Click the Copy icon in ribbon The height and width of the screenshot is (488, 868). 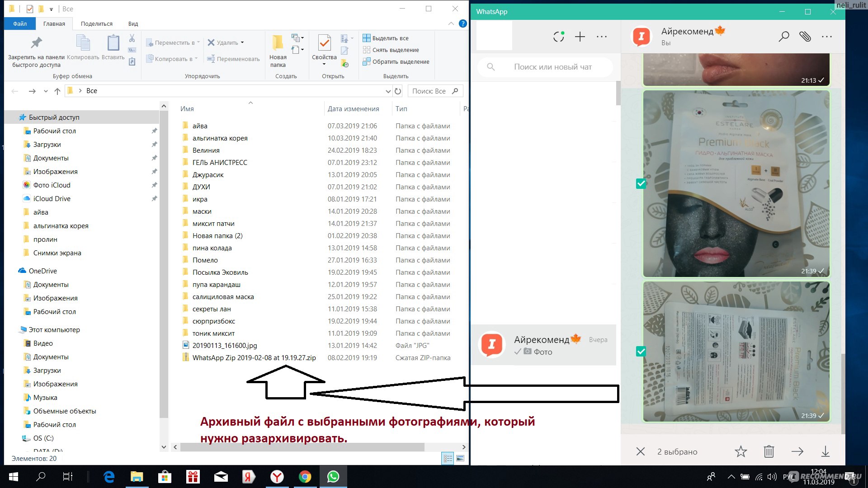pyautogui.click(x=83, y=43)
